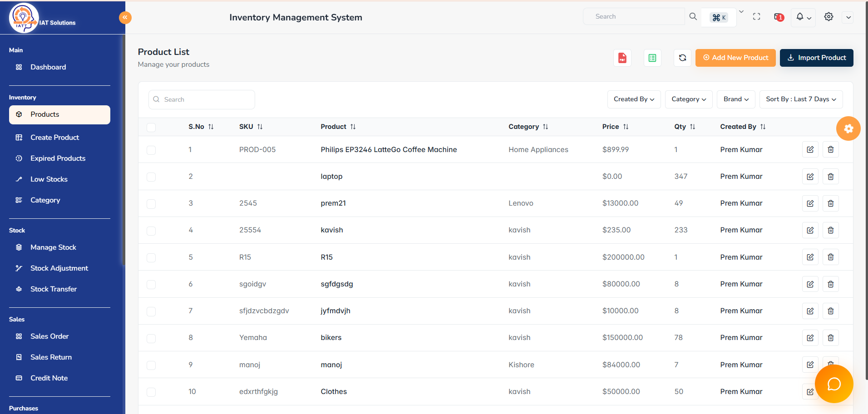Toggle fullscreen mode icon
This screenshot has width=868, height=414.
756,17
